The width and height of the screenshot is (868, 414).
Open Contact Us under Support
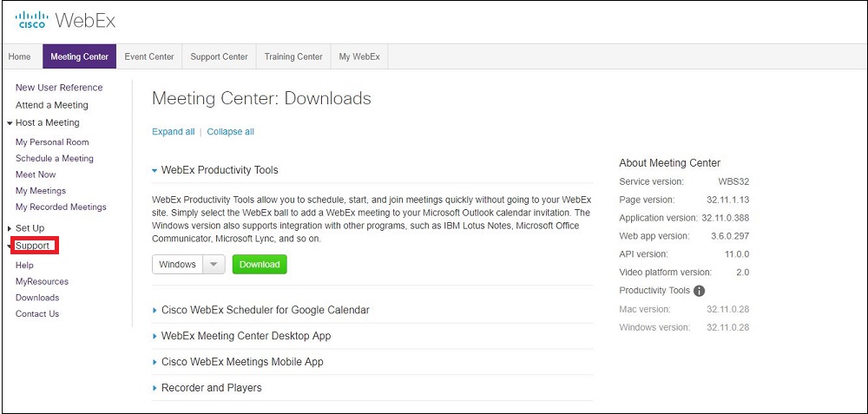[37, 314]
